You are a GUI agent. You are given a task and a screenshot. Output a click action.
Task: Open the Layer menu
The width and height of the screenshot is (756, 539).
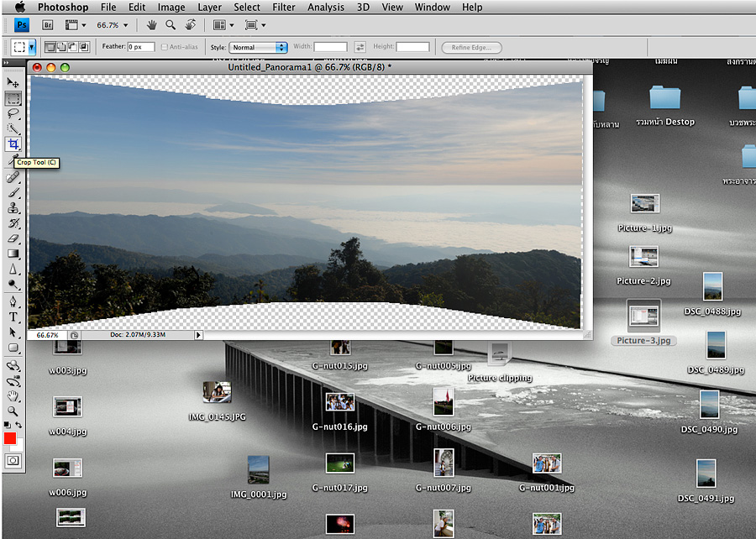tap(210, 8)
